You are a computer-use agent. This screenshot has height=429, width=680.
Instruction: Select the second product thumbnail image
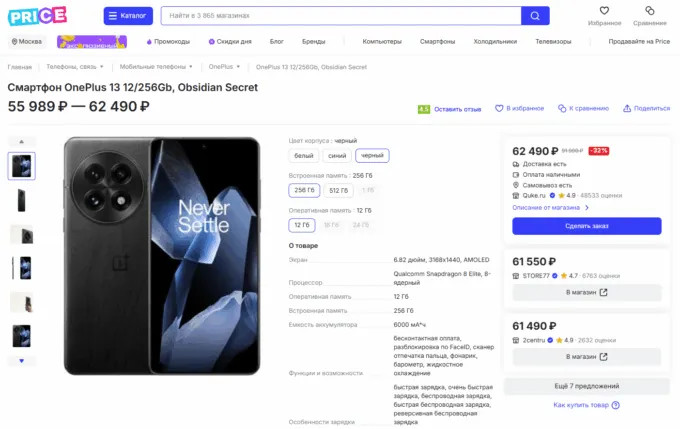[x=22, y=199]
